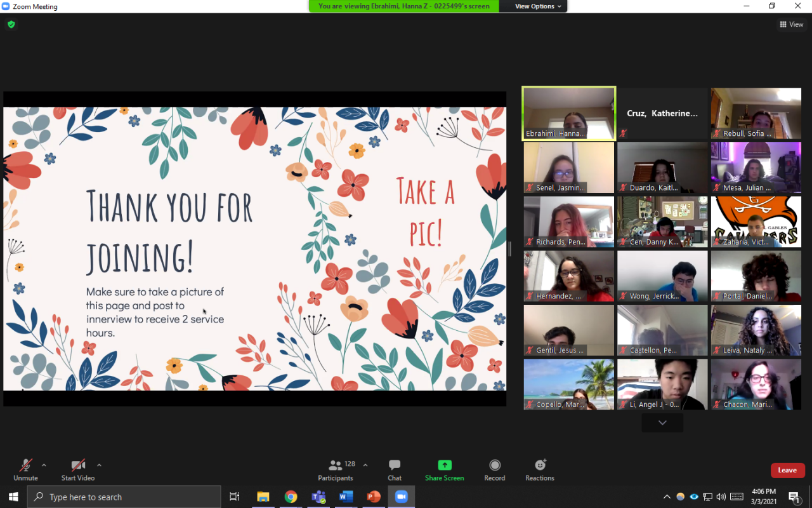Open Microsoft Teams from the taskbar
This screenshot has width=812, height=508.
318,497
